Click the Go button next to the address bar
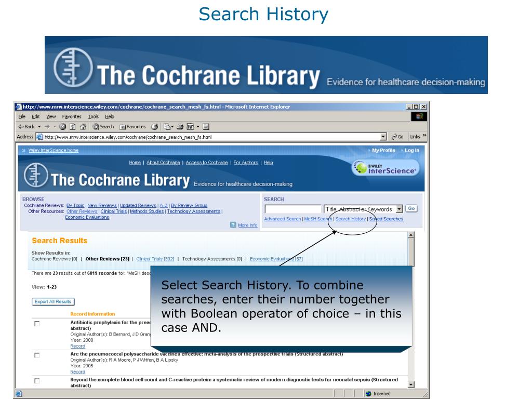The height and width of the screenshot is (399, 532). coord(397,137)
